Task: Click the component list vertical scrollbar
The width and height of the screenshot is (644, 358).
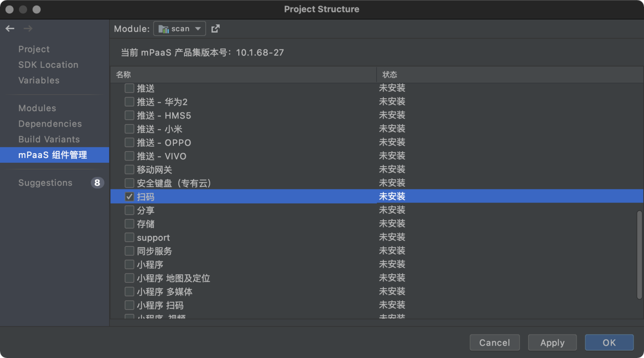Action: pyautogui.click(x=640, y=255)
